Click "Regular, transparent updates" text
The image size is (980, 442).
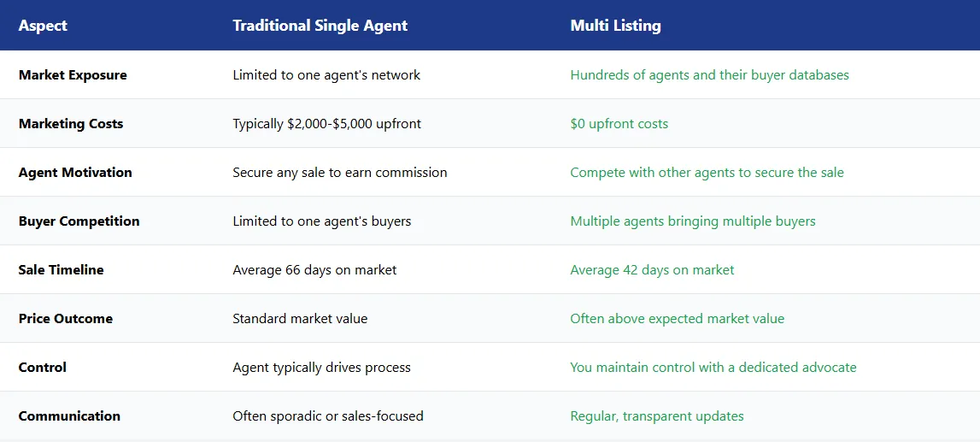pos(657,416)
